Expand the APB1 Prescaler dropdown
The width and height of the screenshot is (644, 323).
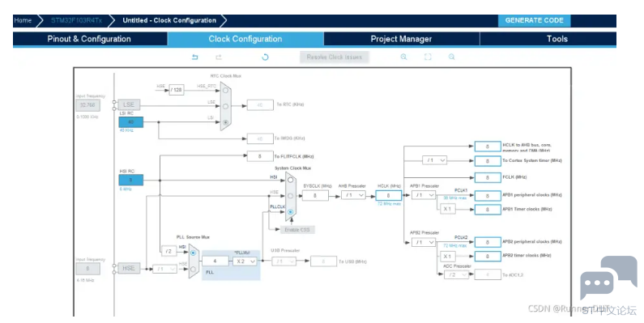click(x=424, y=195)
